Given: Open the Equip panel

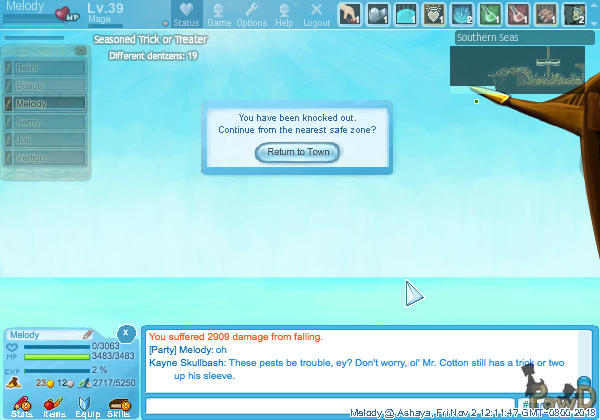Looking at the screenshot, I should [x=86, y=406].
